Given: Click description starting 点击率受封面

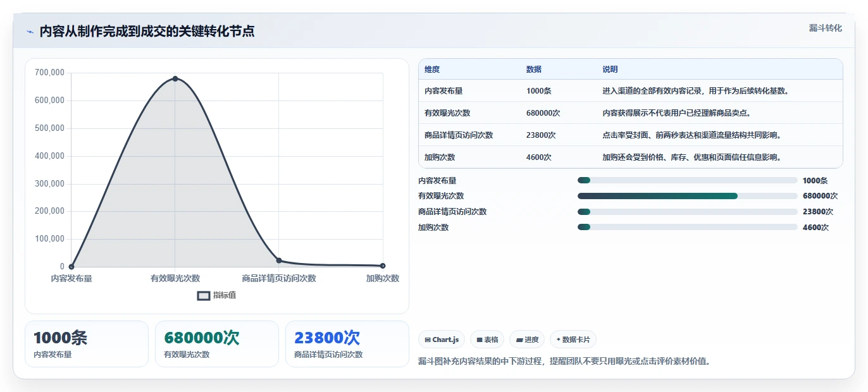Looking at the screenshot, I should pos(693,135).
